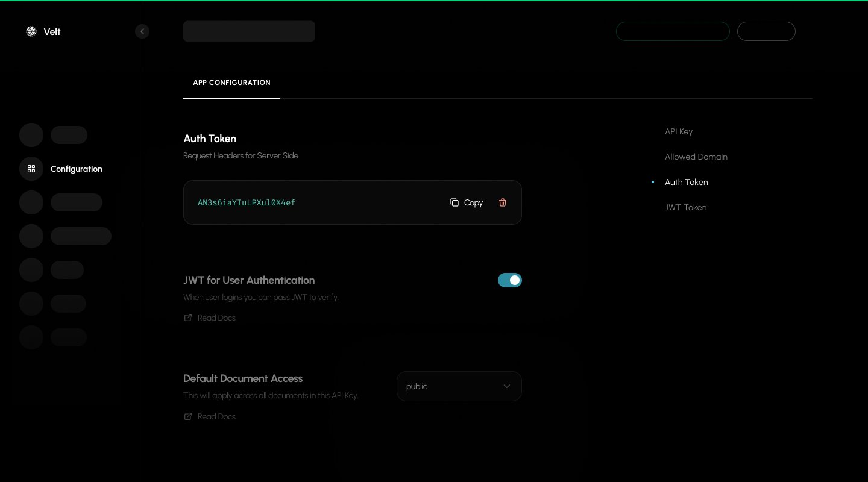Click the auth token value AN3s6iaYIuLPXul0X4ef
This screenshot has width=868, height=482.
[x=247, y=202]
